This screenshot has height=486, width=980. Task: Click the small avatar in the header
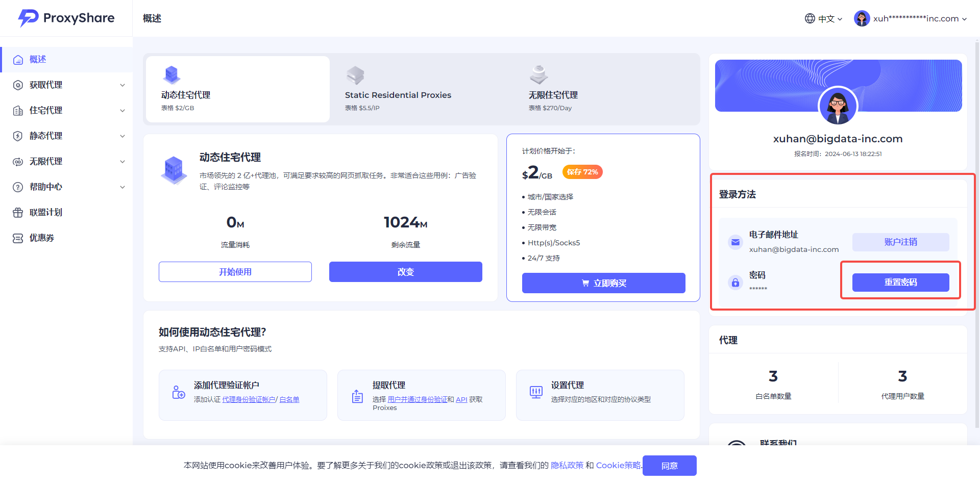coord(862,18)
